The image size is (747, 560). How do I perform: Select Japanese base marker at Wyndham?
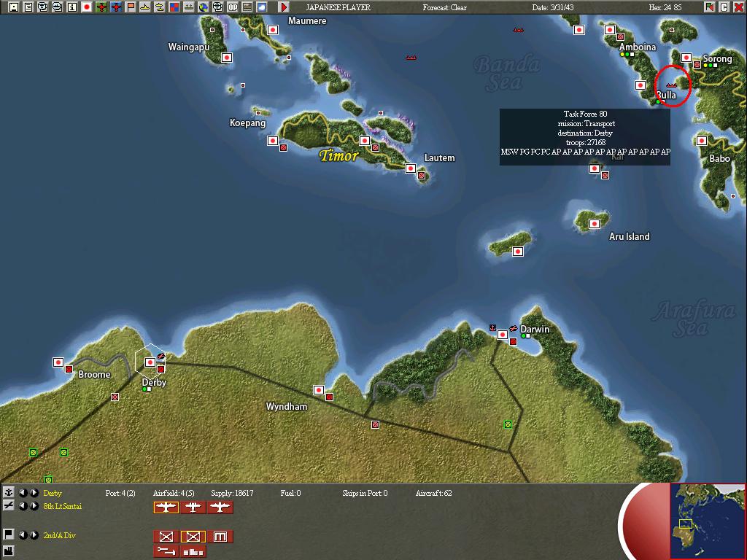coord(319,390)
